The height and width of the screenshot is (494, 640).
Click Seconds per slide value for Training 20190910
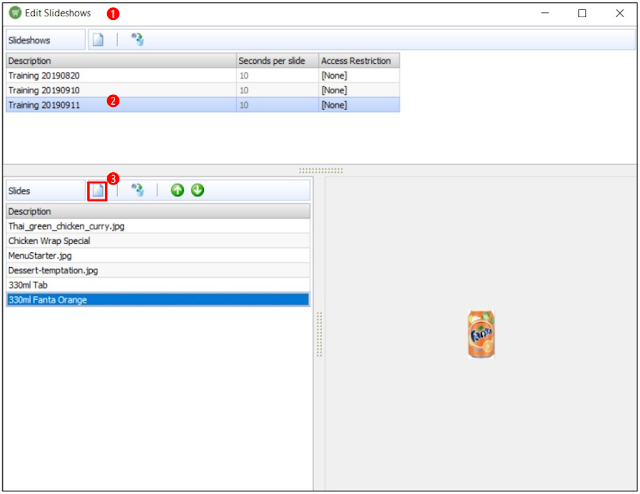(278, 90)
